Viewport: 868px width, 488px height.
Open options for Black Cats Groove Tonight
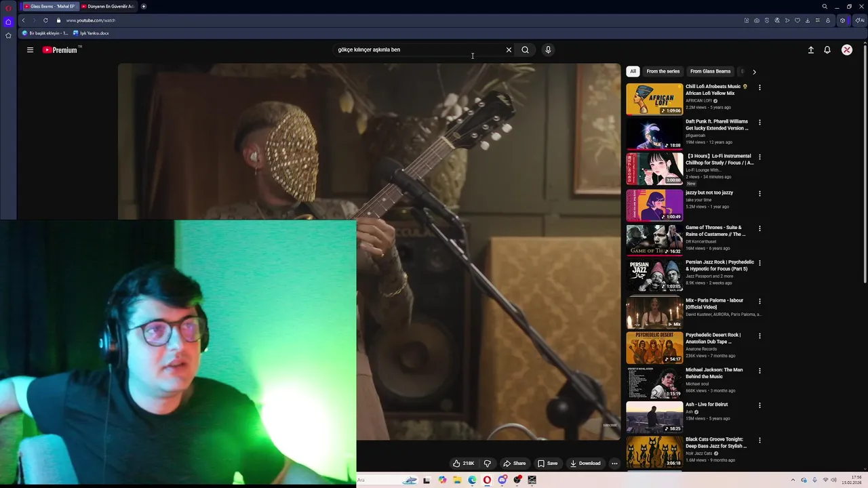[x=759, y=440]
